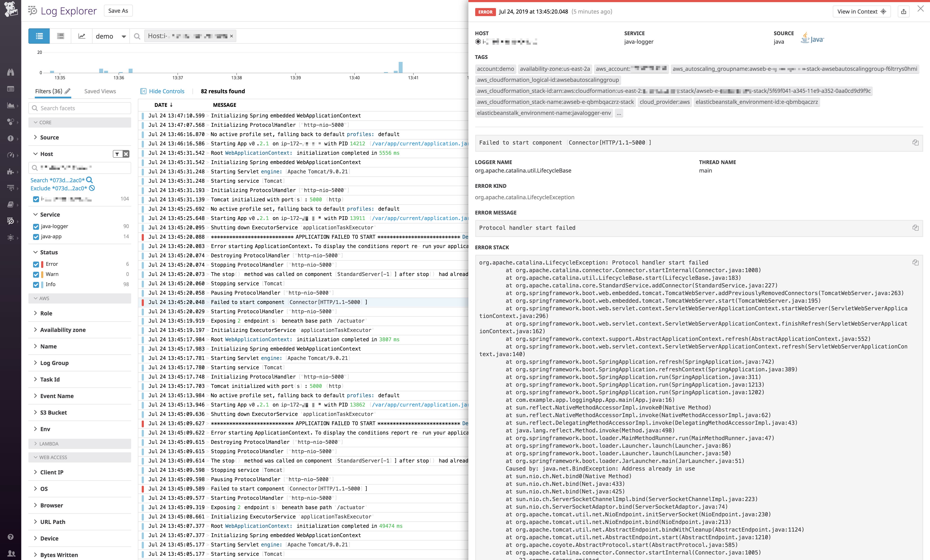Switch to the condensed list view icon
The image size is (930, 560).
click(x=60, y=36)
